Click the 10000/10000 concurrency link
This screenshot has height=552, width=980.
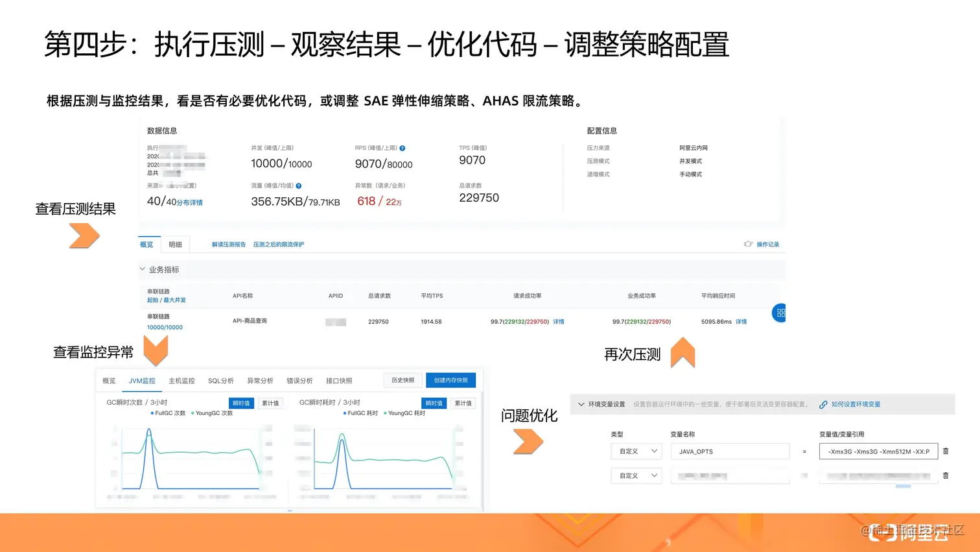165,328
